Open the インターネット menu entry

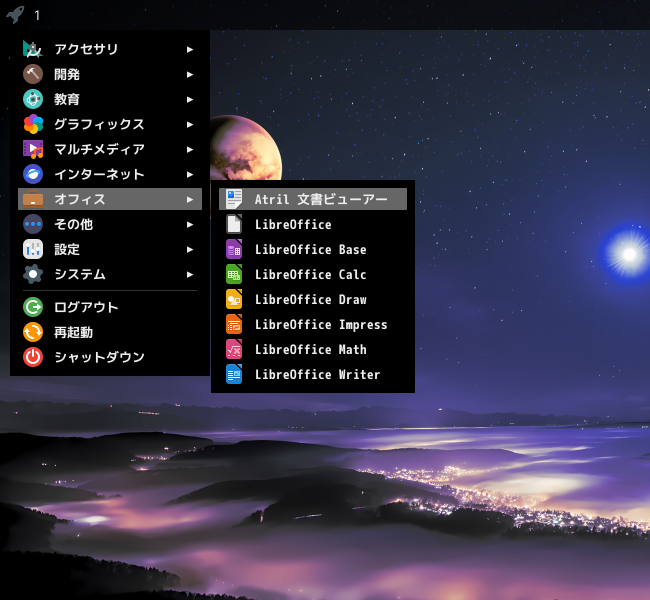pos(110,174)
